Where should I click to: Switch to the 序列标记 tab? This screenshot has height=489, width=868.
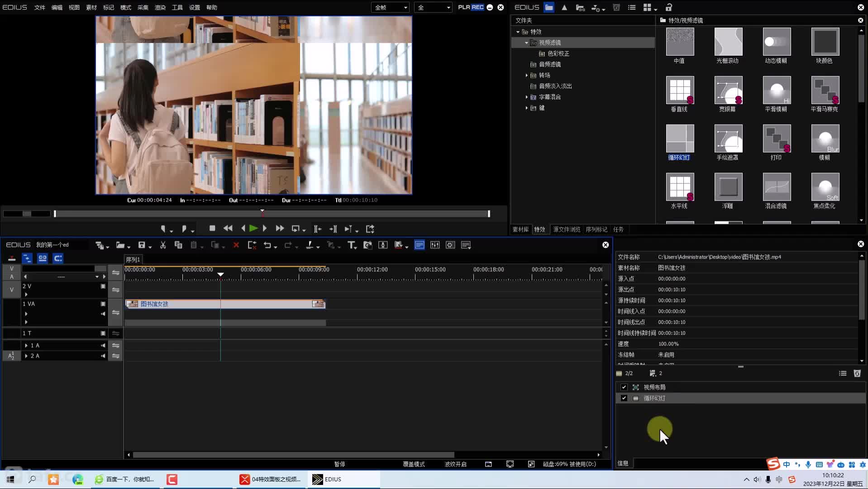[x=596, y=230]
